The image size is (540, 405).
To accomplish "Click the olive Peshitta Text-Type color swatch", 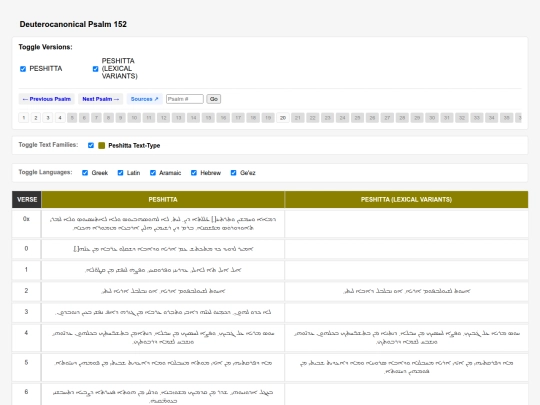I will click(102, 145).
